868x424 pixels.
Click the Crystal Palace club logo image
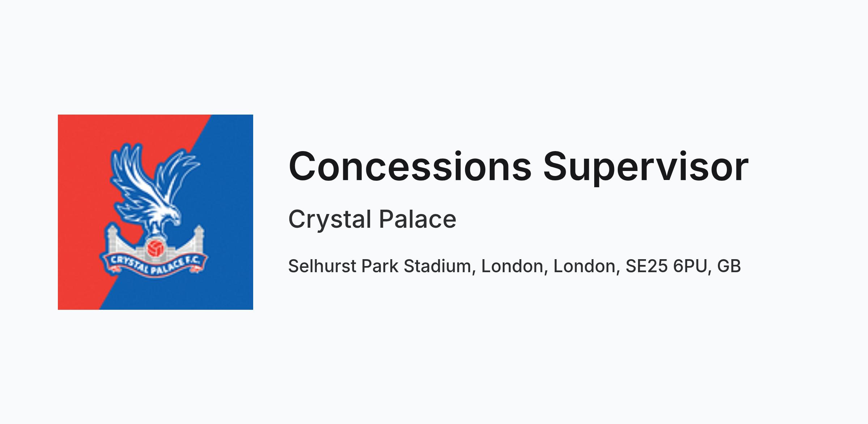point(156,212)
